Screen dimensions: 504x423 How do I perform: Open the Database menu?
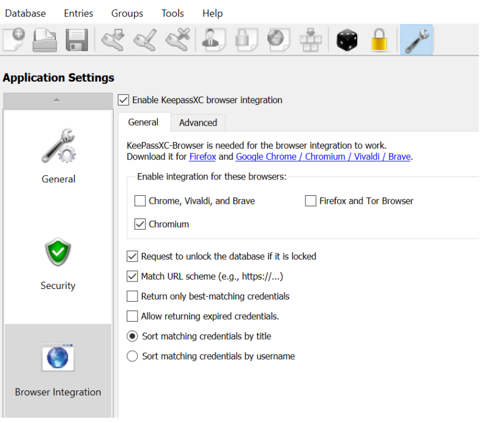tap(26, 13)
